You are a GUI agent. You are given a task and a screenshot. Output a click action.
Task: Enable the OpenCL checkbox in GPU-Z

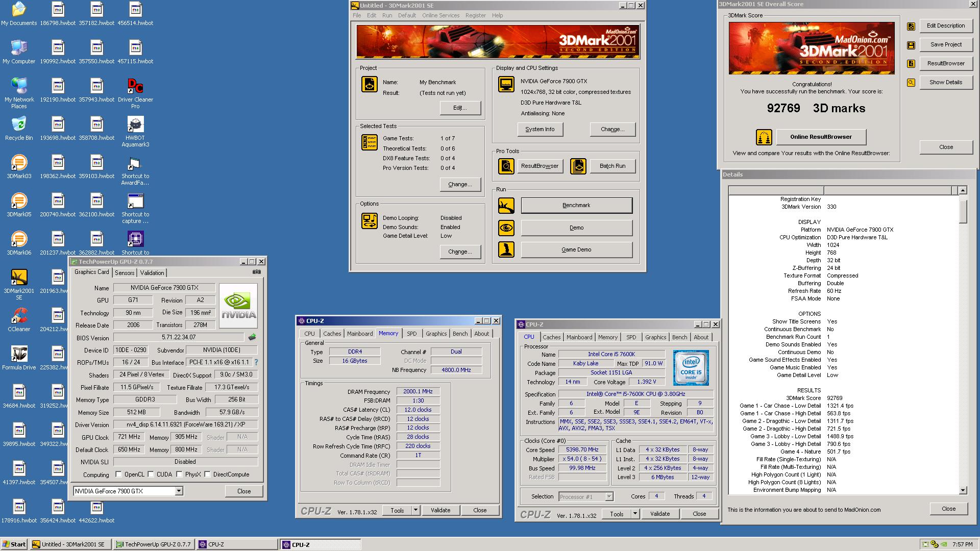(118, 474)
